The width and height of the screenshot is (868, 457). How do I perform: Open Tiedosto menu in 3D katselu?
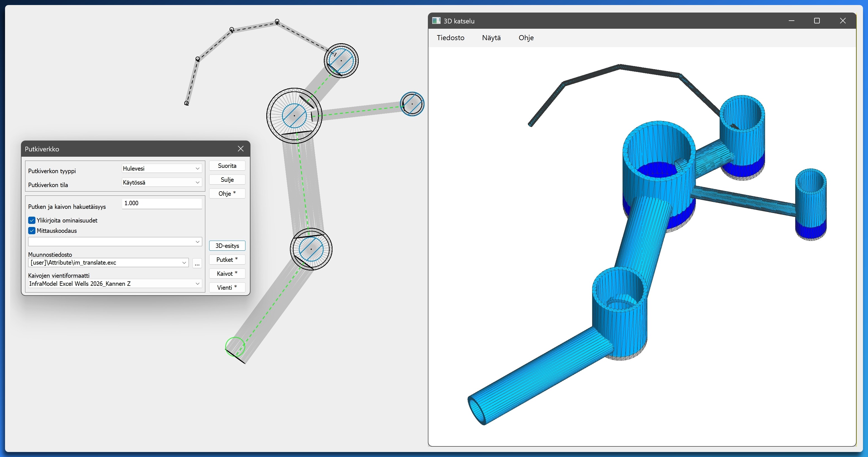(x=450, y=38)
